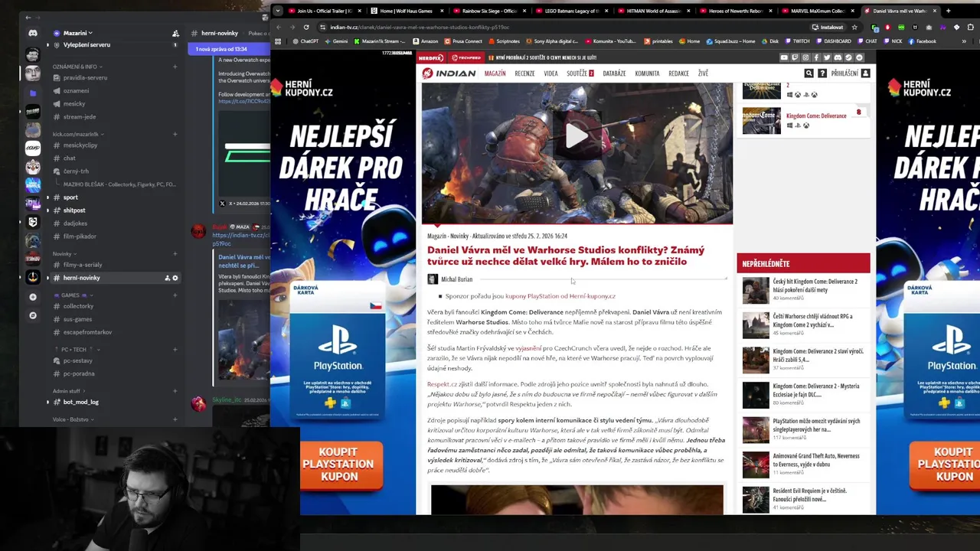Open MAGAZÍN menu item
This screenshot has width=980, height=551.
tap(495, 73)
